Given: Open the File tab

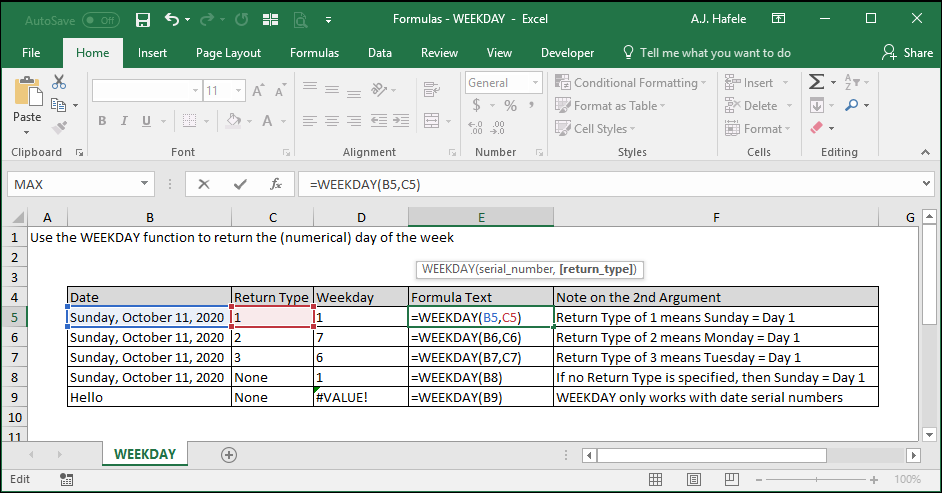Looking at the screenshot, I should tap(31, 53).
